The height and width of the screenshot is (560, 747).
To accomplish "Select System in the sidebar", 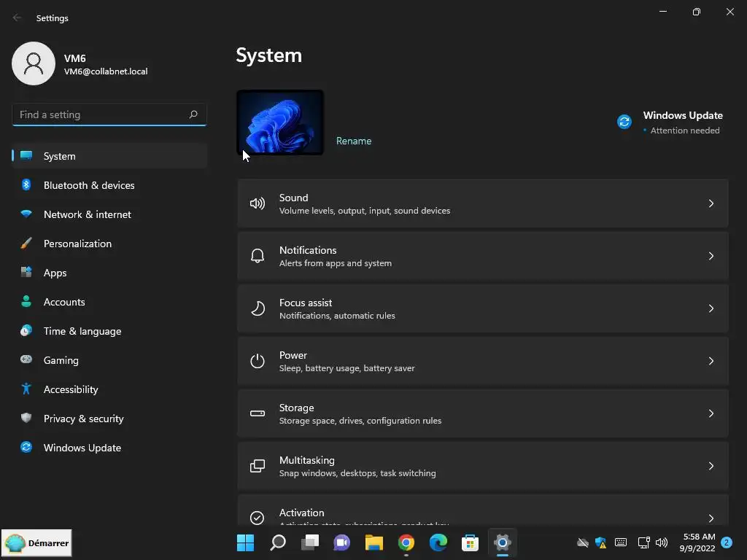I will (109, 156).
